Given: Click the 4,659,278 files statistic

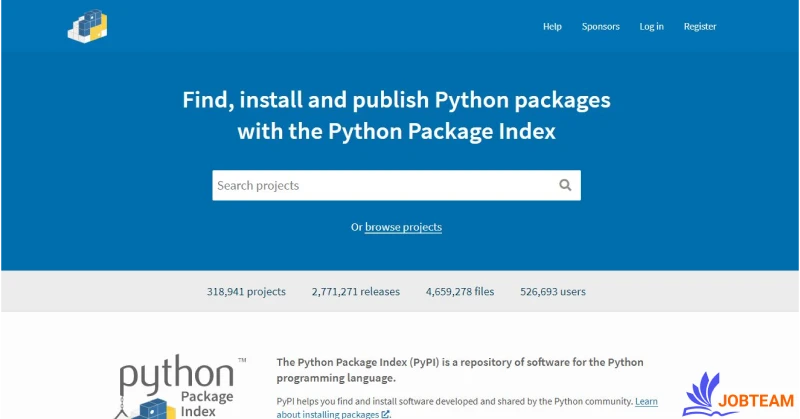Looking at the screenshot, I should pyautogui.click(x=459, y=292).
